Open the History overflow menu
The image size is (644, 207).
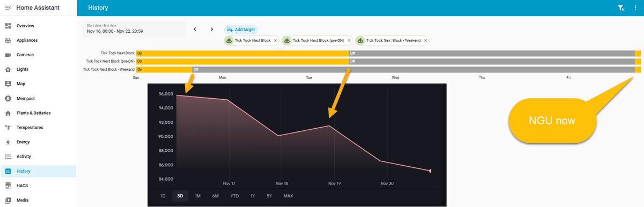[x=635, y=8]
